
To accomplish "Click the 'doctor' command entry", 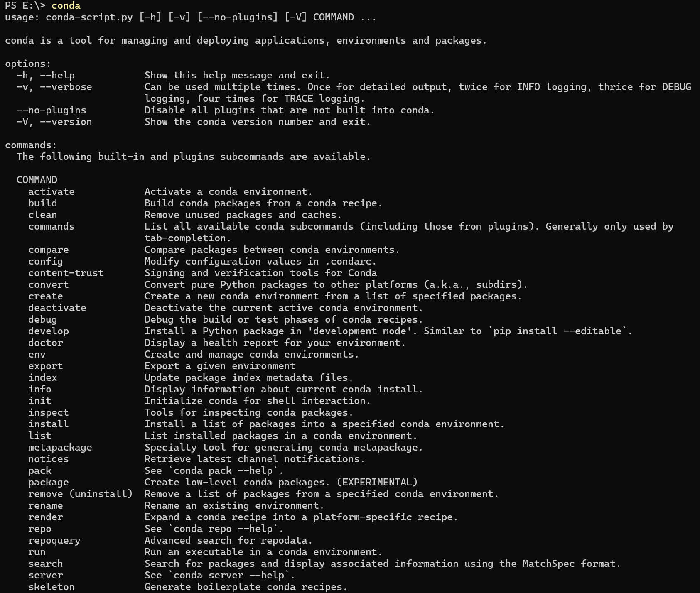I will [46, 343].
